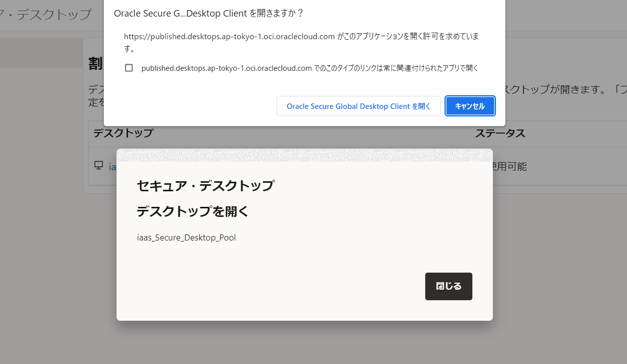Screen dimensions: 627x364
Task: Click the monitor icon beside the iaas desktop entry
Action: tap(98, 166)
